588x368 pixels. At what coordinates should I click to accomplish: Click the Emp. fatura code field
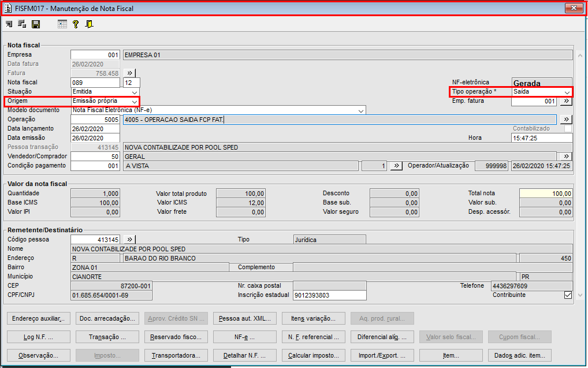(534, 101)
